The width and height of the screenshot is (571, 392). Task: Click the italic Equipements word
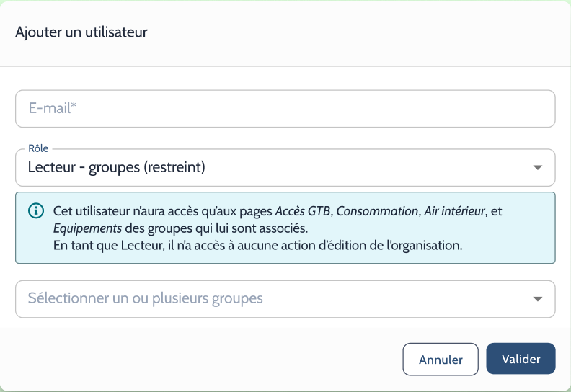point(87,228)
